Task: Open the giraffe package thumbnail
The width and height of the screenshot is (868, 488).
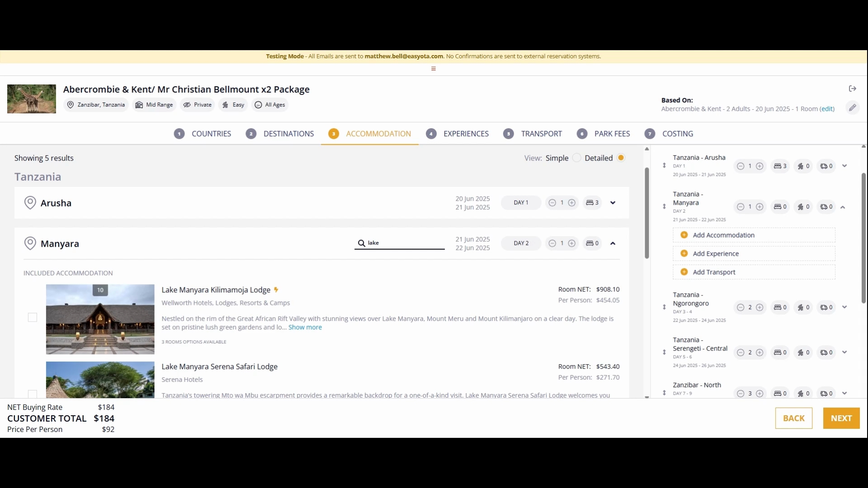Action: 32,99
